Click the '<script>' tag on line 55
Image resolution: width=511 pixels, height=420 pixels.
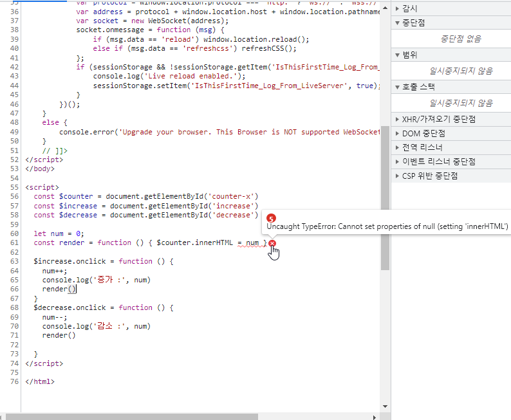coord(42,187)
